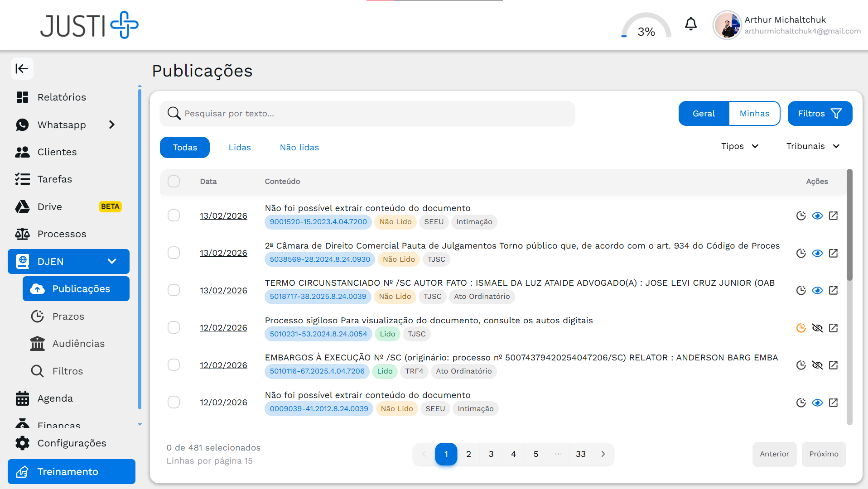Go to page 5 of publications

click(x=535, y=454)
